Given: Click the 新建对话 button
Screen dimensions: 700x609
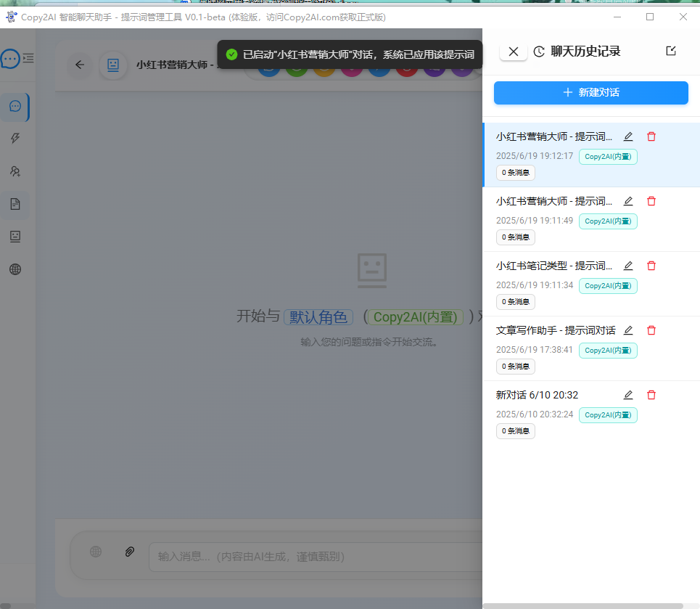Looking at the screenshot, I should (590, 92).
